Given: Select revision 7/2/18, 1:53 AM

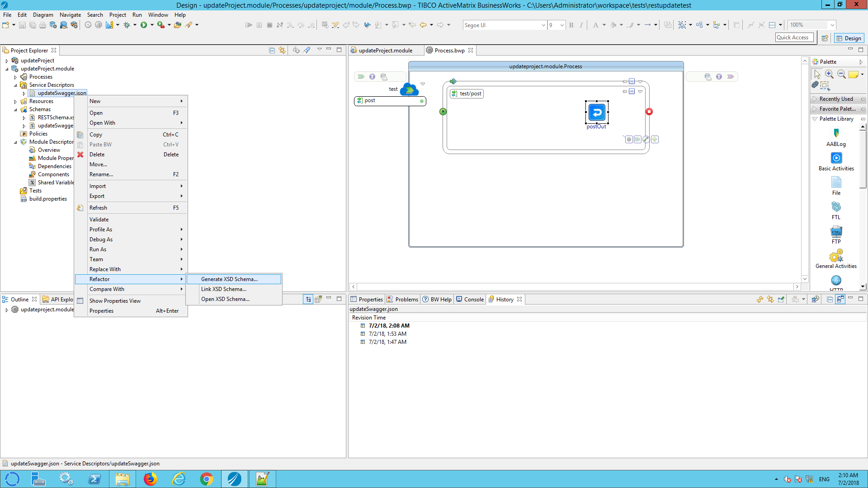Looking at the screenshot, I should pos(387,334).
